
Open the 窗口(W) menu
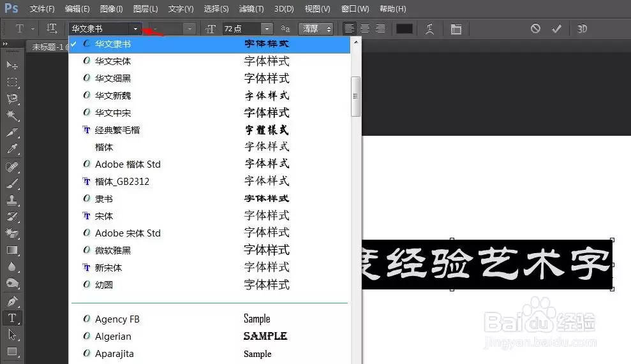click(x=355, y=8)
